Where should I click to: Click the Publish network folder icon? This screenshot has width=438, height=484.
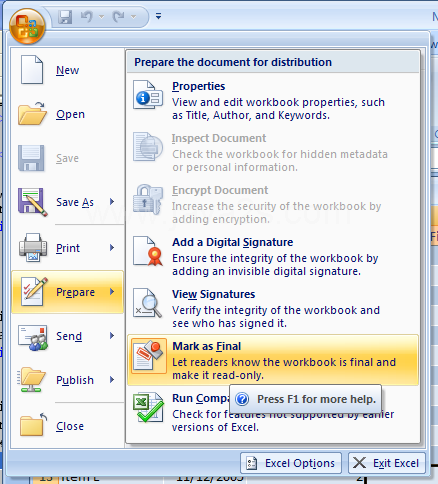point(31,380)
